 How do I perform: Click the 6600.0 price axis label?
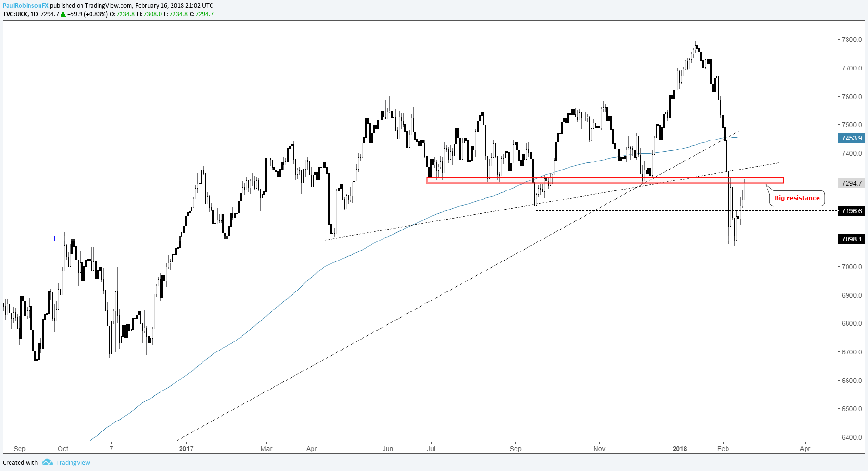click(x=852, y=381)
